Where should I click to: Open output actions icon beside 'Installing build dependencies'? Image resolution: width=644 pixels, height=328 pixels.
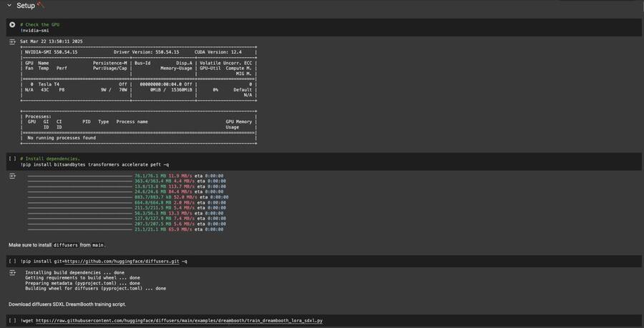tap(12, 273)
